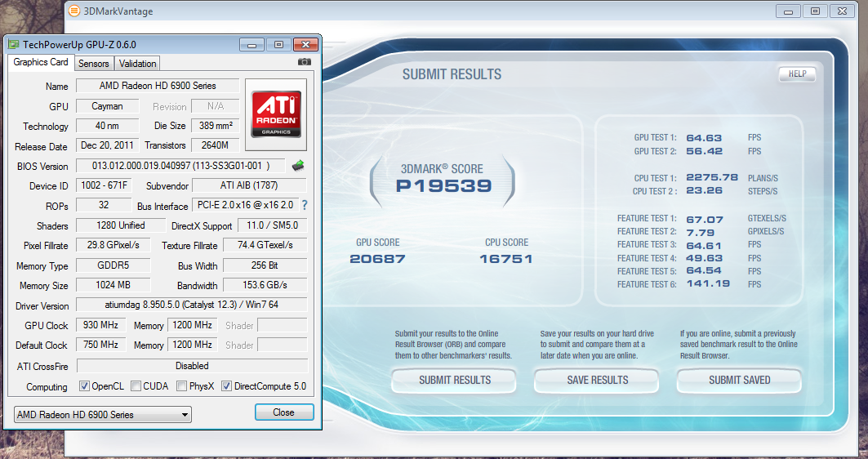
Task: Click the Pixel Fillrate 29.8 GPixel/s field
Action: [x=113, y=245]
